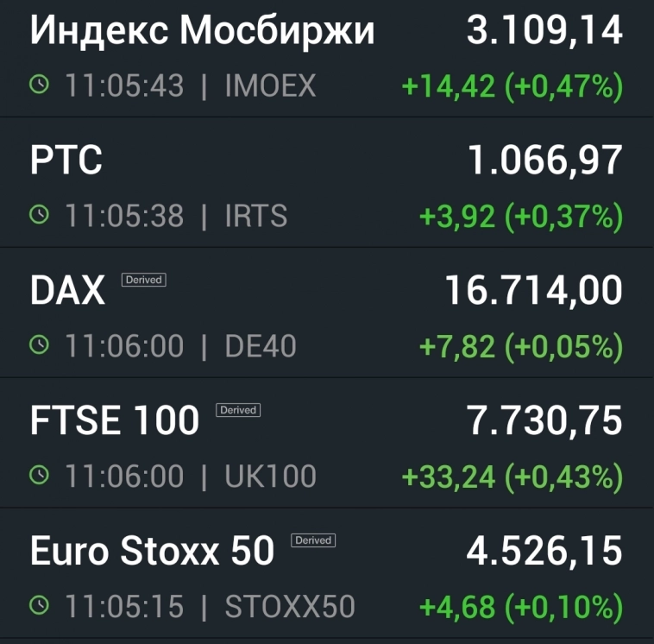654x644 pixels.
Task: Open the Индекс Мосбиржи index
Action: click(x=202, y=31)
